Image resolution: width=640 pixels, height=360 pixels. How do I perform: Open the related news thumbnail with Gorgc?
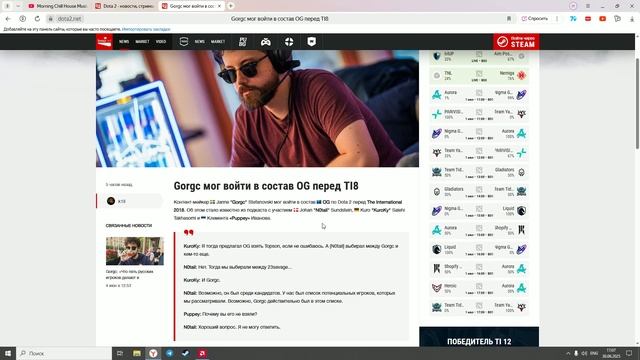click(x=135, y=251)
